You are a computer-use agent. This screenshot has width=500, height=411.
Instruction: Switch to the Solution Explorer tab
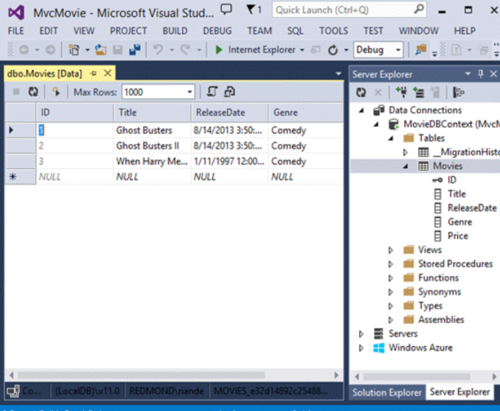point(387,393)
